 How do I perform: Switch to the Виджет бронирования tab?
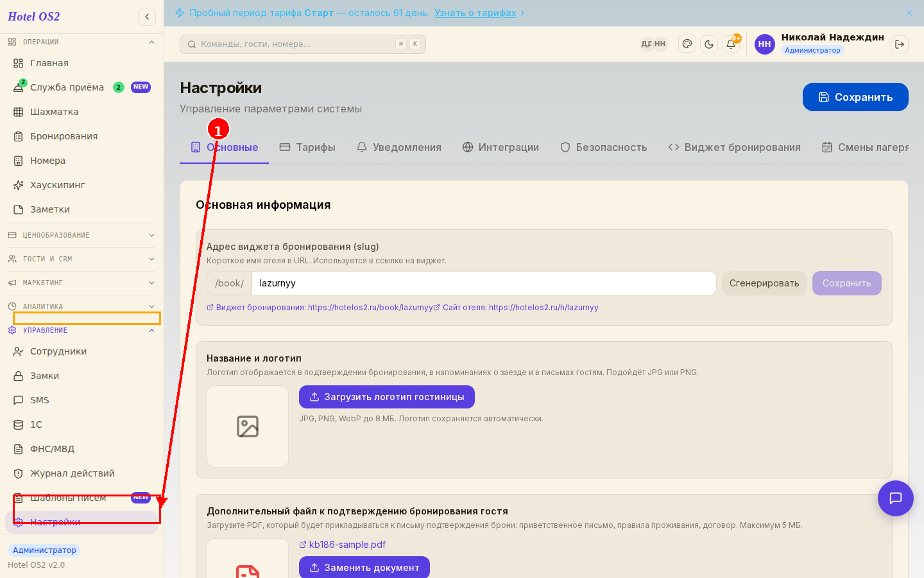pyautogui.click(x=734, y=147)
